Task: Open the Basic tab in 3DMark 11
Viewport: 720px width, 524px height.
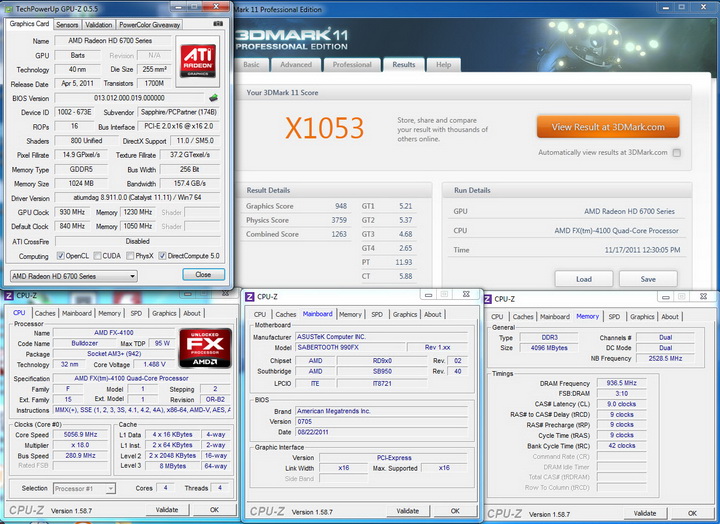Action: click(251, 65)
